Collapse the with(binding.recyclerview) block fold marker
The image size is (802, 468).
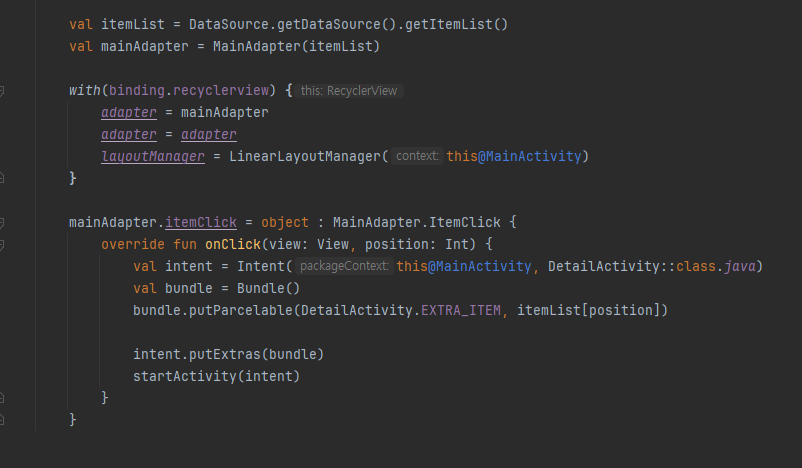tap(2, 91)
